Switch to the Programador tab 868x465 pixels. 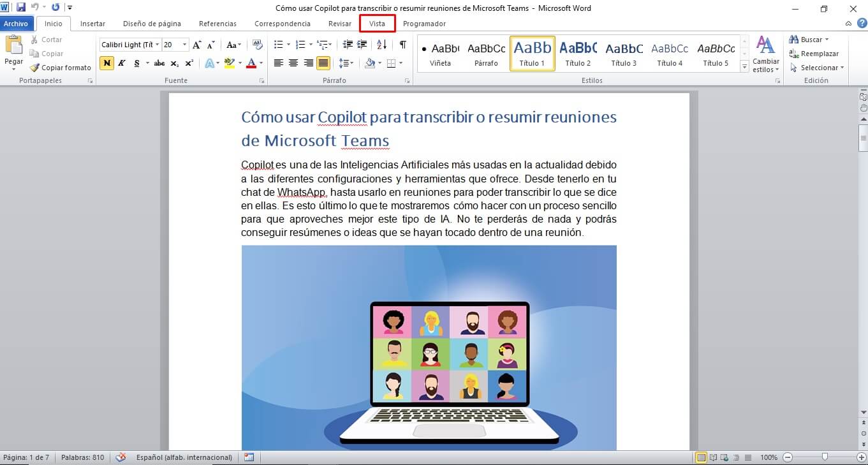pos(424,24)
